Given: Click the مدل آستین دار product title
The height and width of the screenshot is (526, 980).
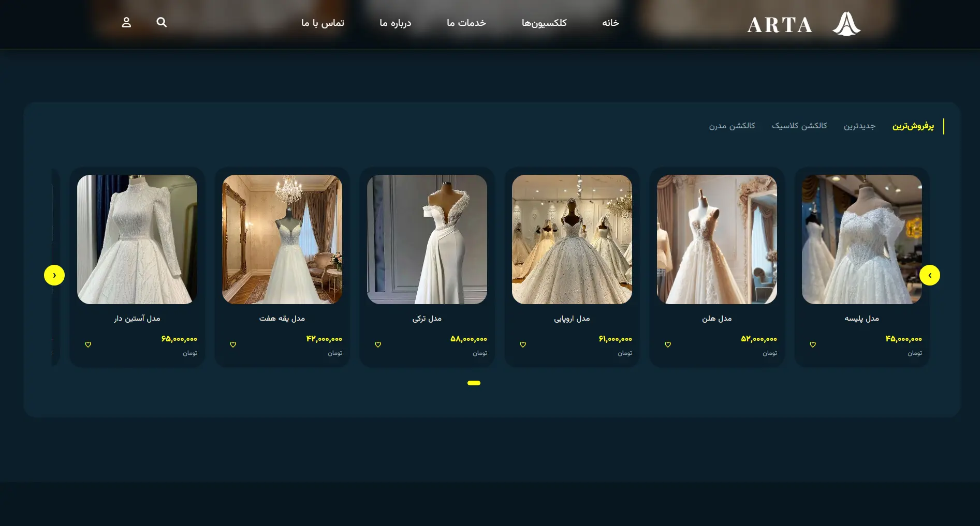Looking at the screenshot, I should (137, 319).
